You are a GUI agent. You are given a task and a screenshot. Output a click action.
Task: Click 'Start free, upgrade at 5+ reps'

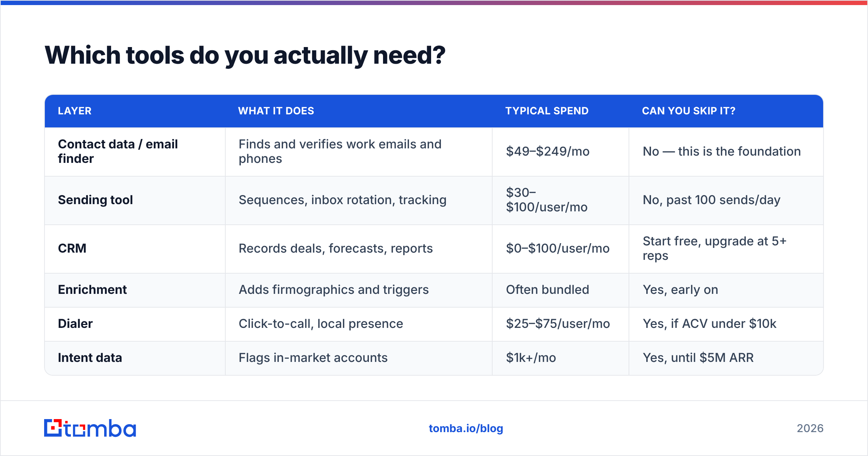point(715,248)
